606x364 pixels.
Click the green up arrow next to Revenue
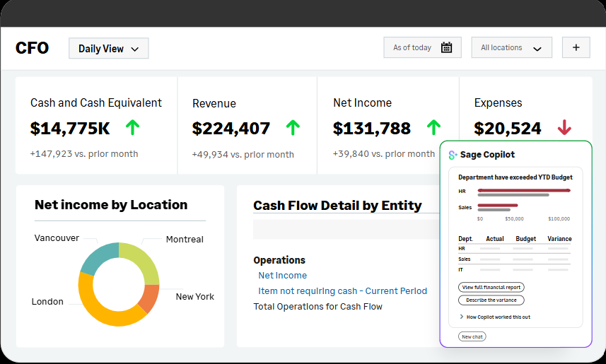click(293, 128)
